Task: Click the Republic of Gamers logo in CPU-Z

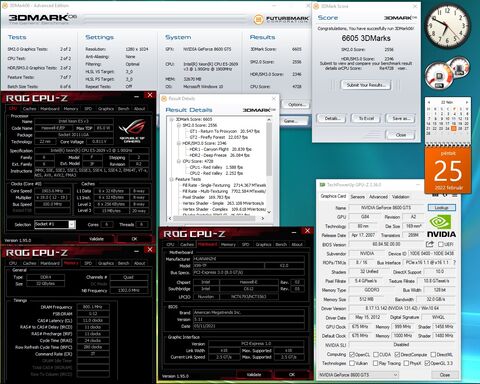Action: coord(132,131)
